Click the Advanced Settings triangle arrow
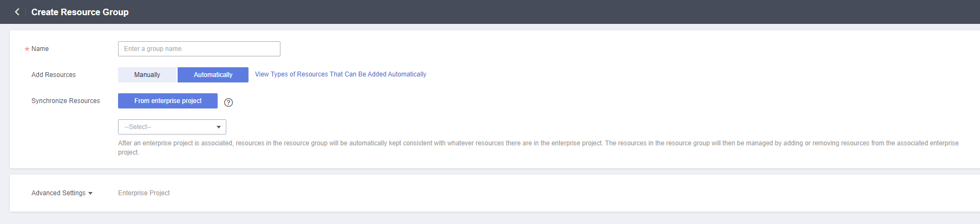 click(x=90, y=193)
